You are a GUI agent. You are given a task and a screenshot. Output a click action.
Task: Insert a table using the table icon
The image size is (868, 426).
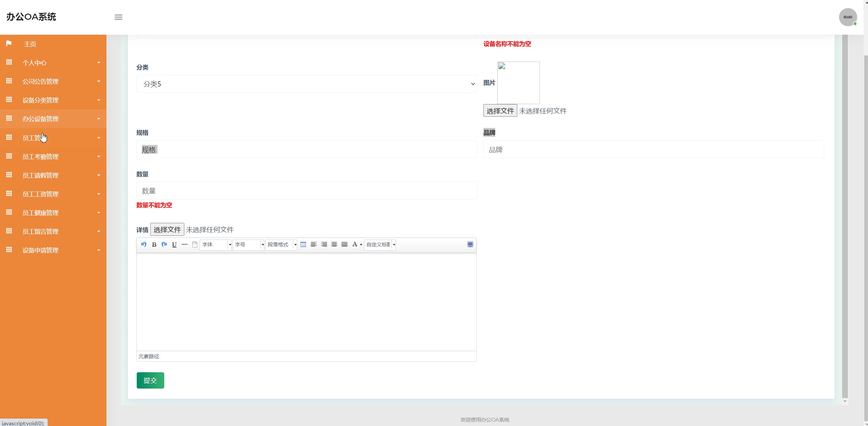pos(303,244)
